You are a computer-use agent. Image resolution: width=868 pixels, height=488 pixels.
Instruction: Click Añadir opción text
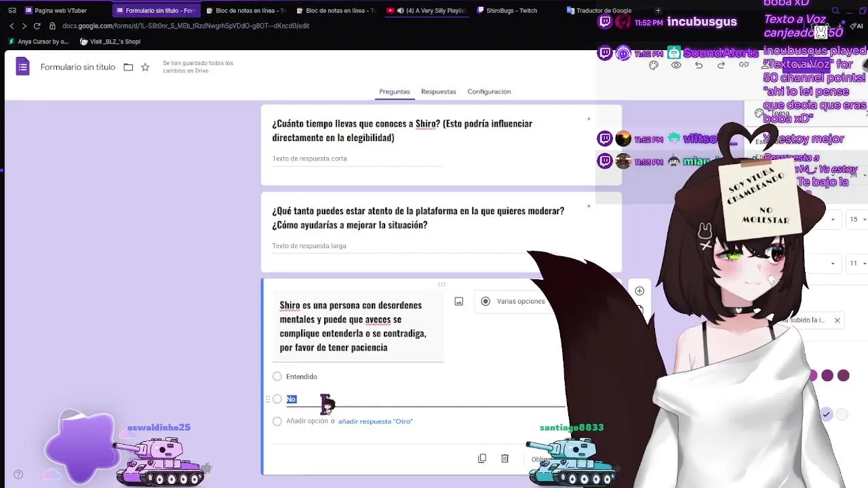307,421
